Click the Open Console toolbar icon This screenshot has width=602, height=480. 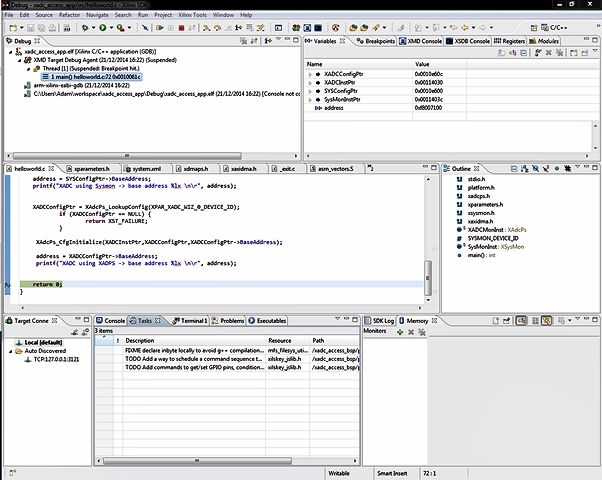tap(278, 28)
